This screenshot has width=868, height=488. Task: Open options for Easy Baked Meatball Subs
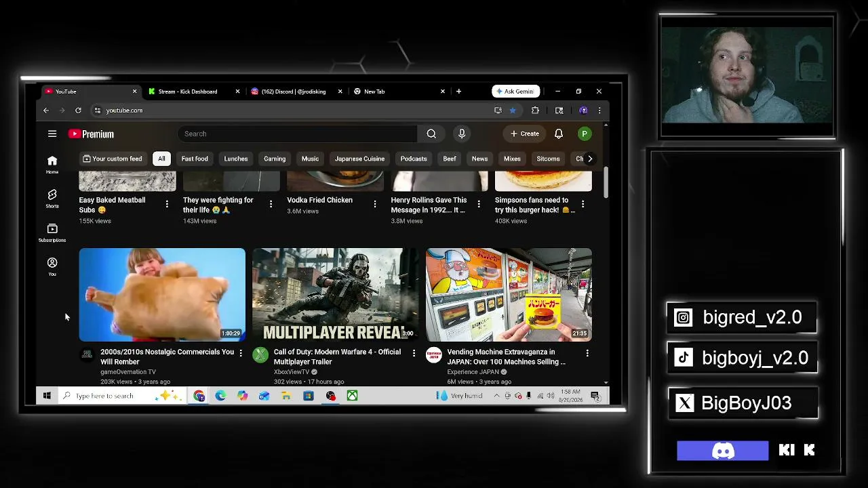click(x=167, y=204)
